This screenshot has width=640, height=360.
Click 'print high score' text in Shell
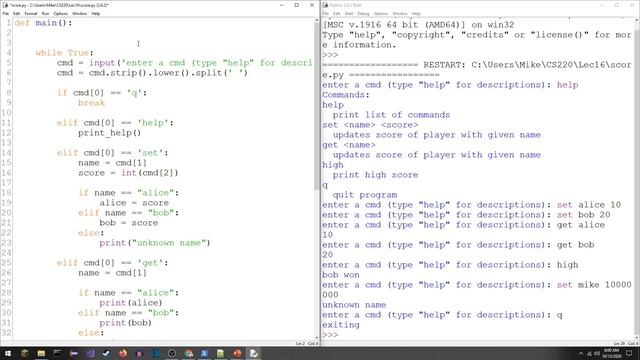375,175
